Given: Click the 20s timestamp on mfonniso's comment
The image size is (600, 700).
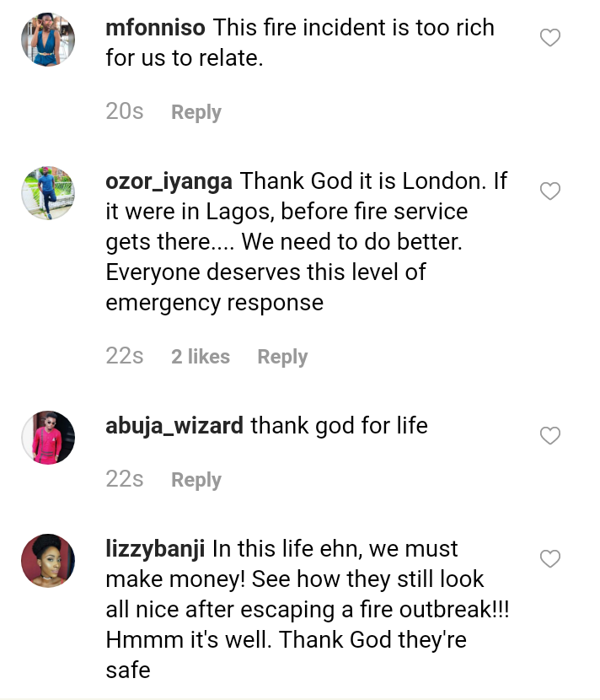Looking at the screenshot, I should 125,111.
